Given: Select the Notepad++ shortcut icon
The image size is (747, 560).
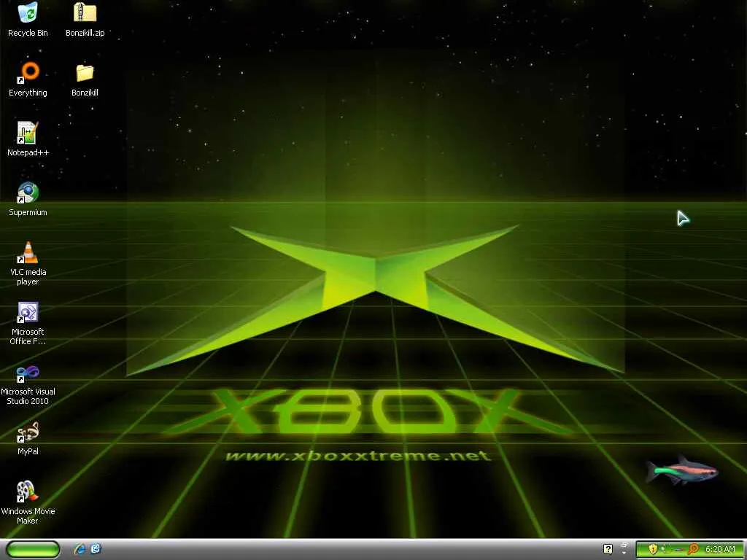Looking at the screenshot, I should pyautogui.click(x=28, y=139).
